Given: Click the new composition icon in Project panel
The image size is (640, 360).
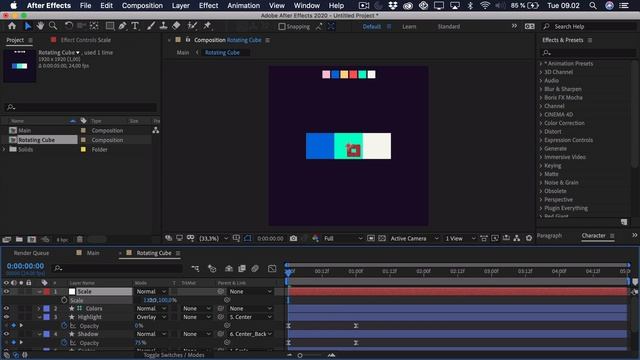Looking at the screenshot, I should [31, 240].
